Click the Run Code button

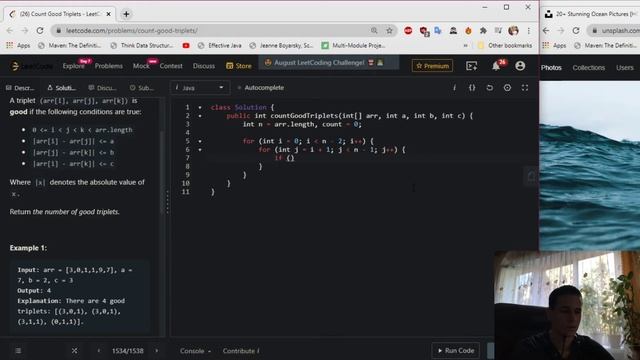[456, 351]
